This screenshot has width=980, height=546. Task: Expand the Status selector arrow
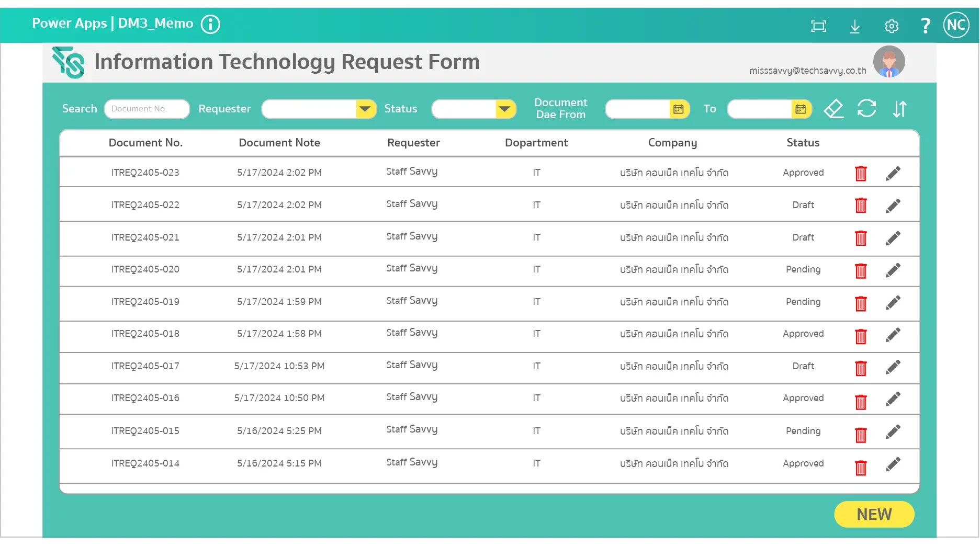tap(503, 109)
